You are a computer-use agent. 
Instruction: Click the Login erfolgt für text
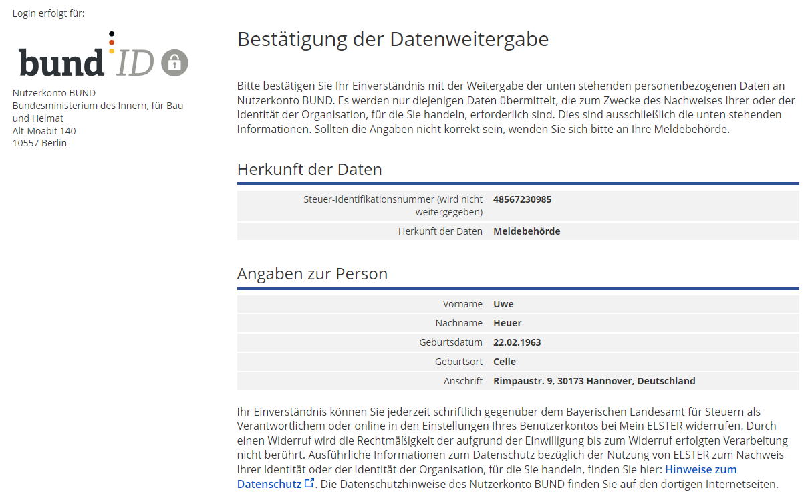click(x=48, y=13)
